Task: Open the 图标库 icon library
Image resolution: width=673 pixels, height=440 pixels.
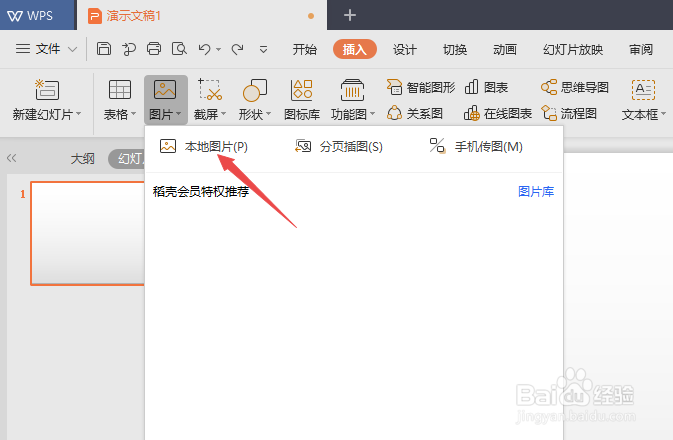Action: click(x=302, y=100)
